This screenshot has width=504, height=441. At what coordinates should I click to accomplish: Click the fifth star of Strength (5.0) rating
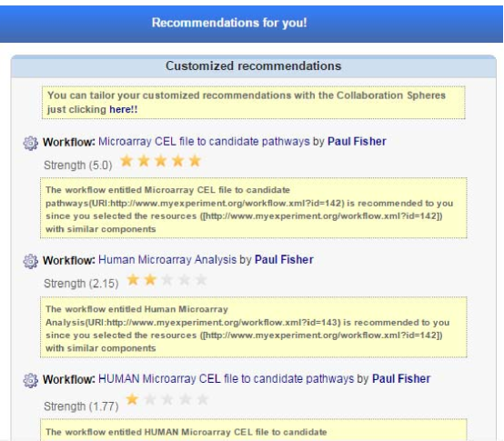195,161
